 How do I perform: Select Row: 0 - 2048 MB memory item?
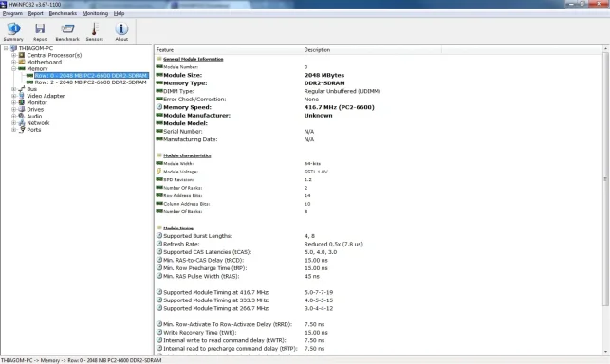tap(91, 76)
